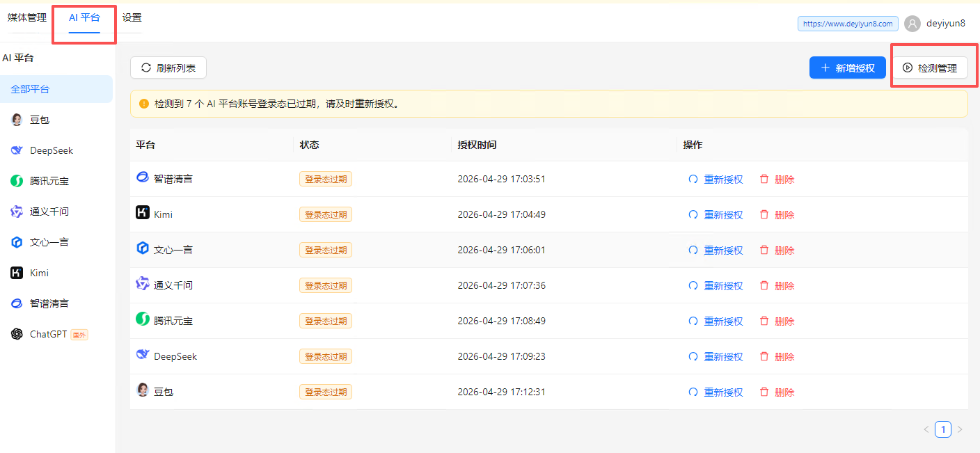Click reauthorize refresh icon in Kimi row
Screen dimensions: 980x453
[693, 214]
